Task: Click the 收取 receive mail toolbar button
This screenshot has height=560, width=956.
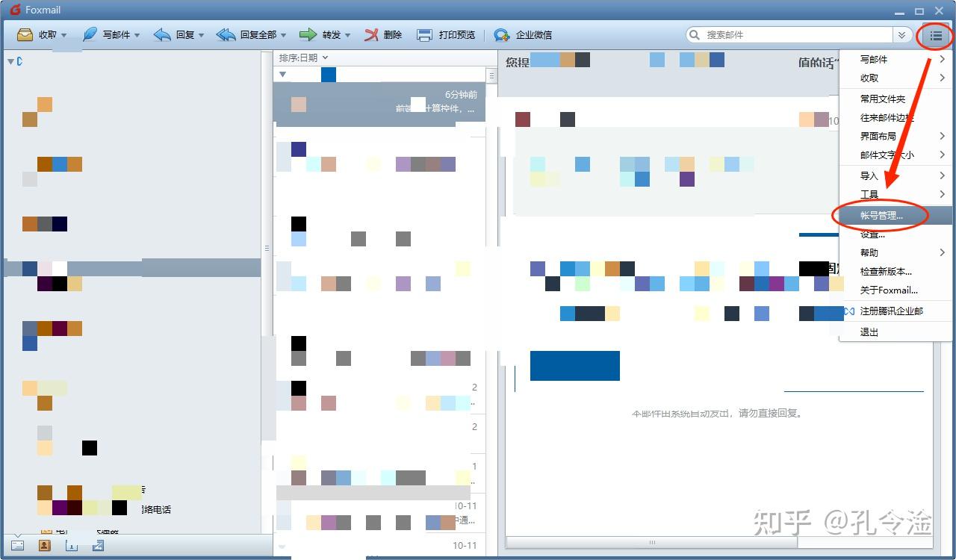Action: 37,34
